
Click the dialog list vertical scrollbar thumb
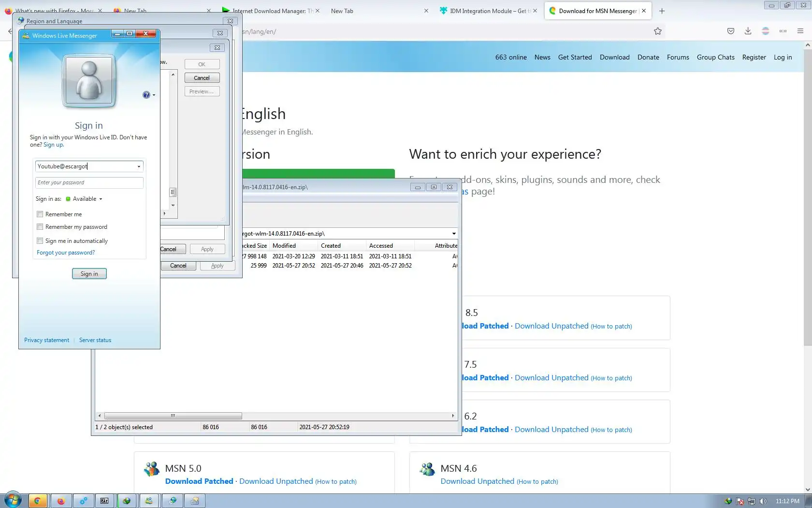pos(173,192)
